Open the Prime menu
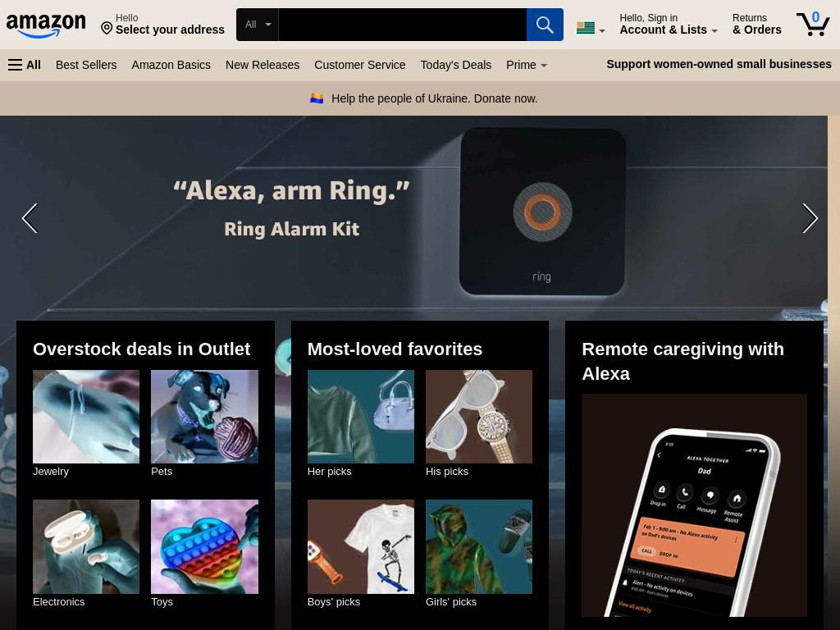The height and width of the screenshot is (630, 840). 526,65
